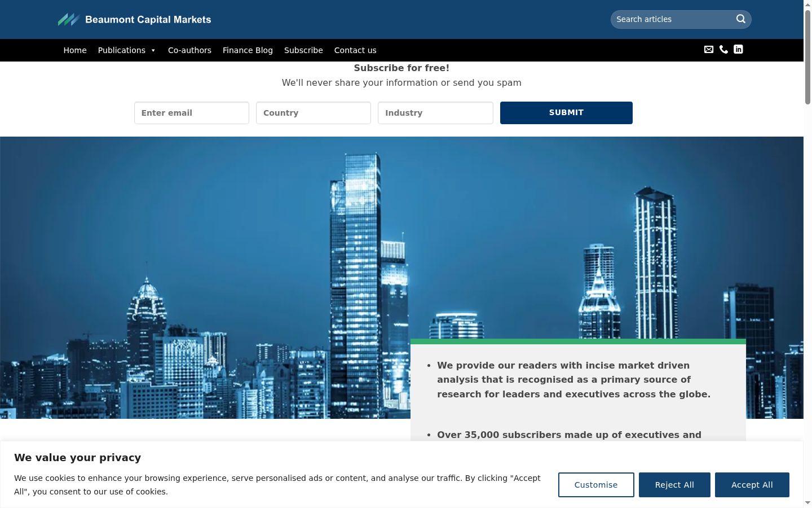Click the 'Over 35,000 subscribers' bullet text
Viewport: 812px width, 508px height.
tap(569, 435)
